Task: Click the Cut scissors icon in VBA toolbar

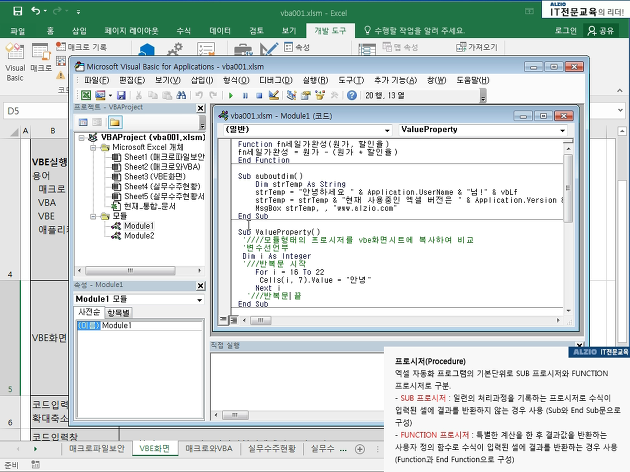Action: 139,95
